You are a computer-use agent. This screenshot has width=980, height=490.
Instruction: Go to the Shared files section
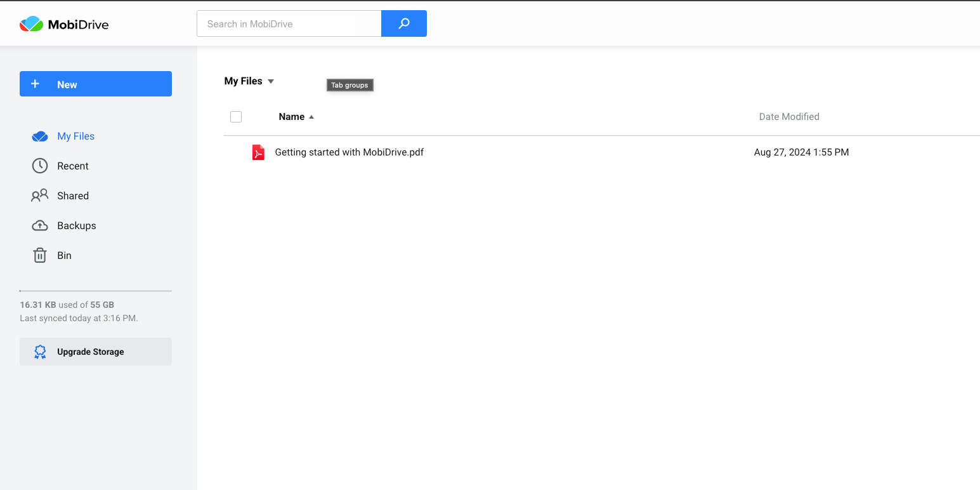point(73,195)
